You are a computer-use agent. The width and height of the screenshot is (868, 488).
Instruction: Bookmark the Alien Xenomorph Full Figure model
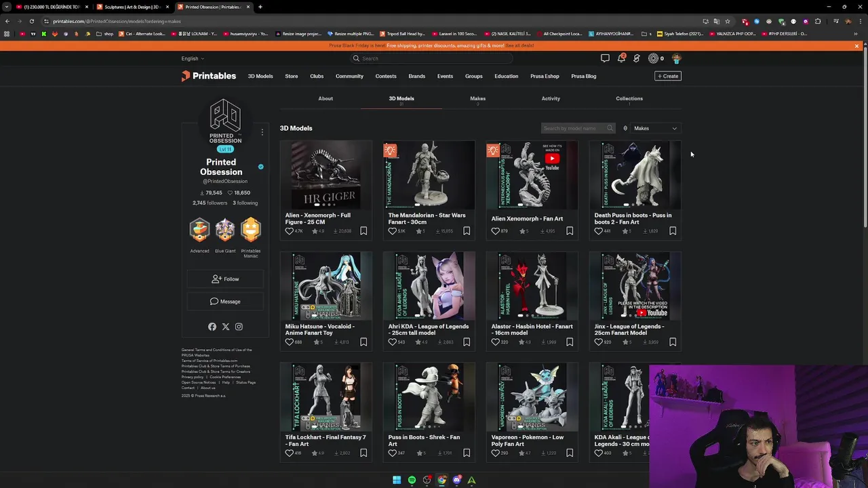[x=363, y=231]
